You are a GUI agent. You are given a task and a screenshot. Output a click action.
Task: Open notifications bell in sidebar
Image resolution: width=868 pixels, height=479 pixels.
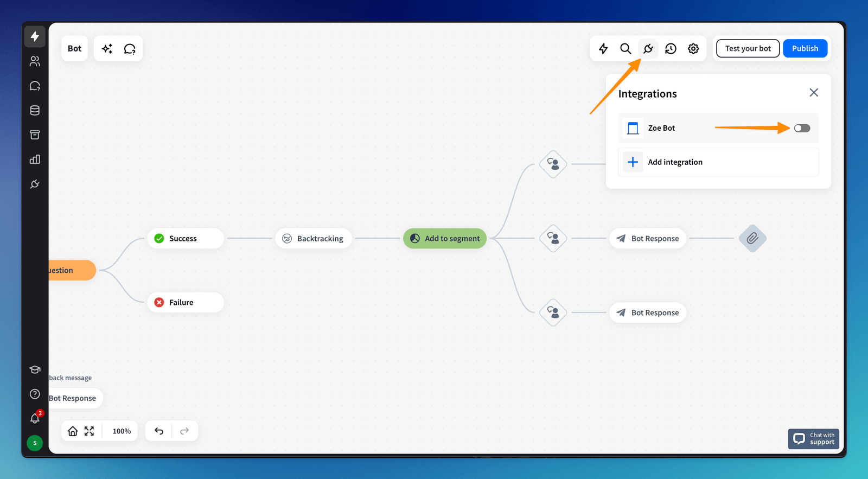click(x=35, y=418)
